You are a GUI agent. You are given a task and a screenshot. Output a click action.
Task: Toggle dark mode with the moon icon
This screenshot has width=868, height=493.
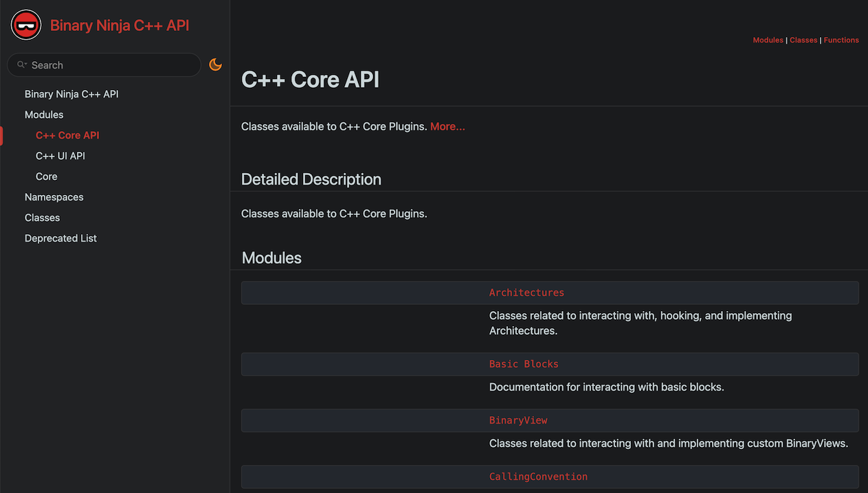pyautogui.click(x=216, y=65)
